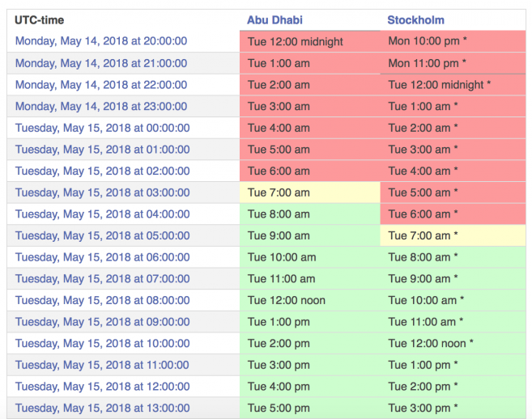
Task: Open Tuesday, May 15, 2018 at 13:00:00 link
Action: [102, 408]
